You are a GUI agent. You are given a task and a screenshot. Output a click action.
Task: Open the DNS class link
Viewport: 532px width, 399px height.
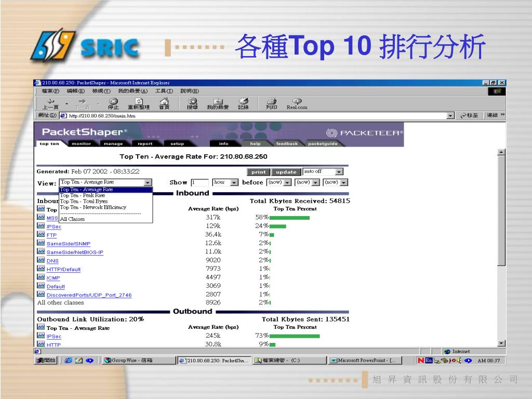(x=52, y=261)
